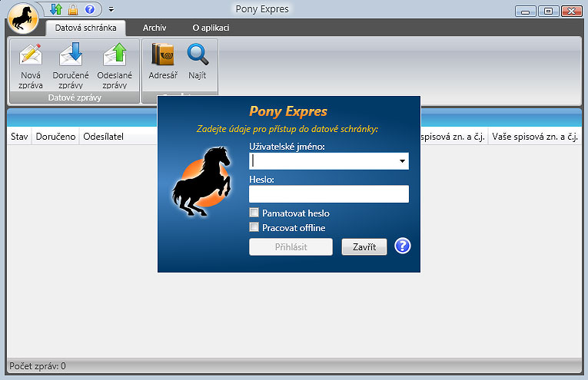588x380 pixels.
Task: Open help from the title bar question mark
Action: tap(90, 9)
